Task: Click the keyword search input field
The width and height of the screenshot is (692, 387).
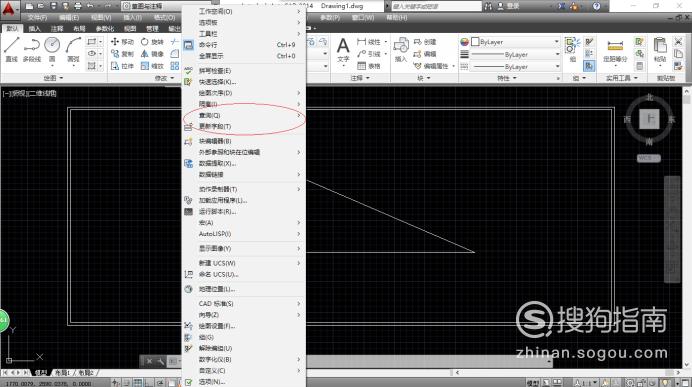Action: coord(436,6)
